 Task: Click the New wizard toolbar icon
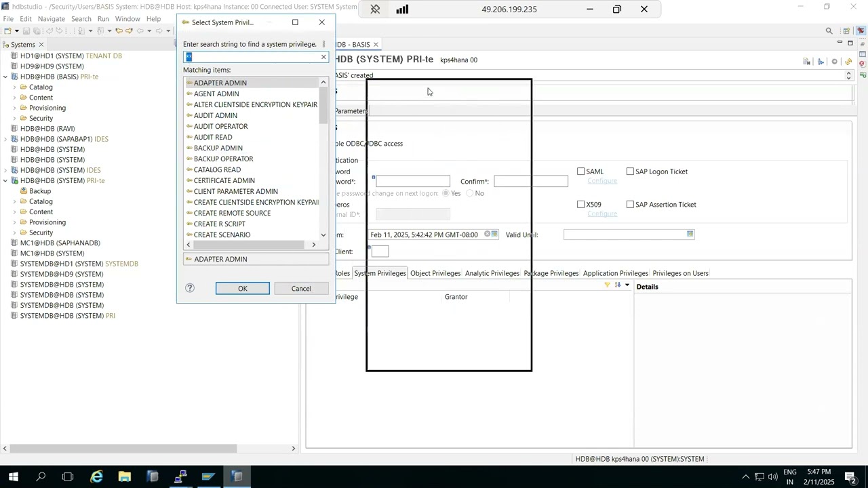(x=7, y=30)
